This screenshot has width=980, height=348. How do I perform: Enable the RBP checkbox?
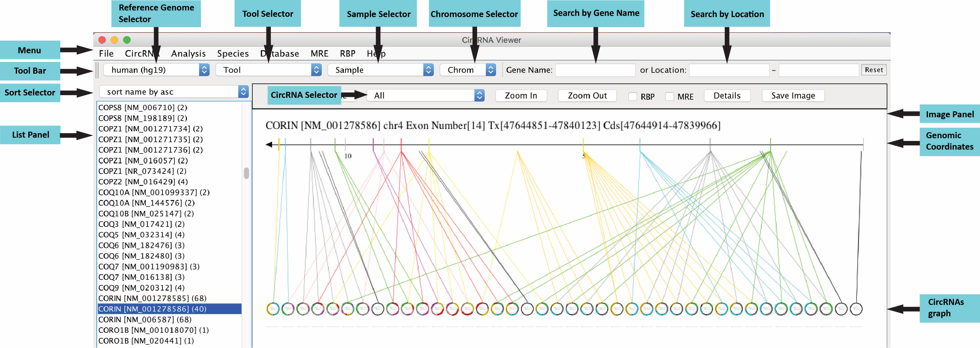point(632,96)
